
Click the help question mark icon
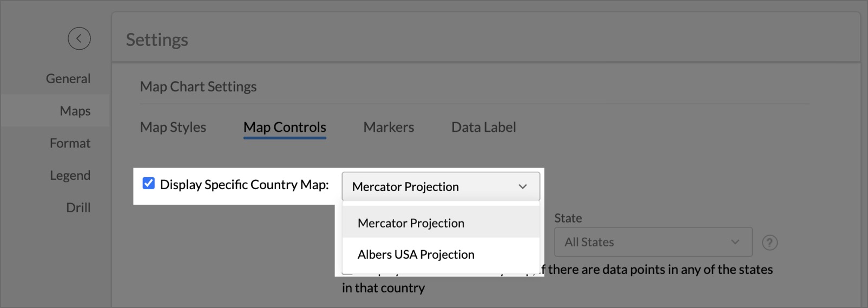pyautogui.click(x=770, y=243)
